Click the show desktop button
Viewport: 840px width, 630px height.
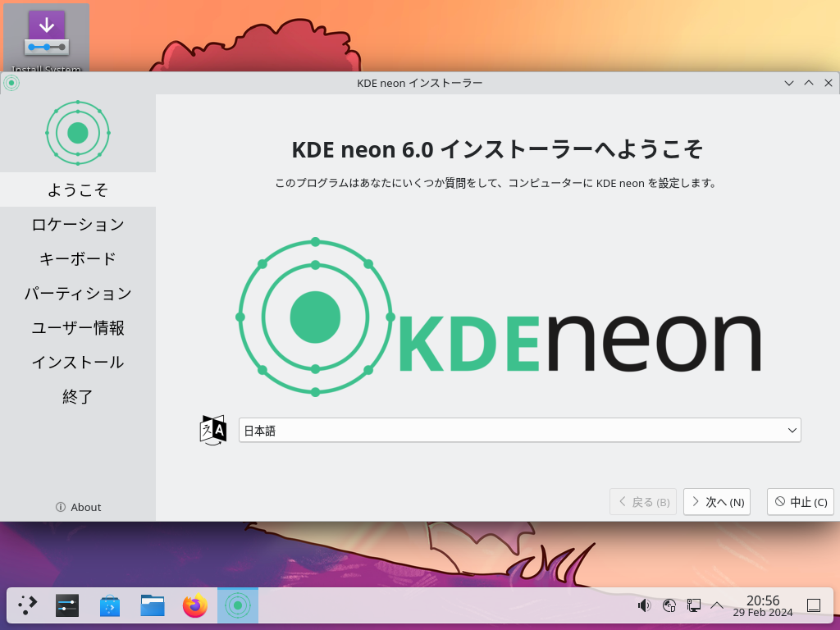pyautogui.click(x=814, y=605)
